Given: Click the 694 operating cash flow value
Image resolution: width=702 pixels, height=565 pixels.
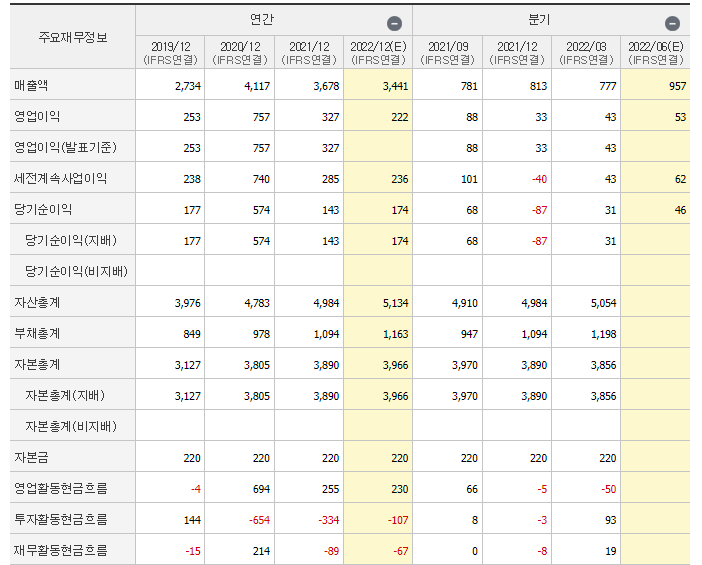Looking at the screenshot, I should pos(261,489).
